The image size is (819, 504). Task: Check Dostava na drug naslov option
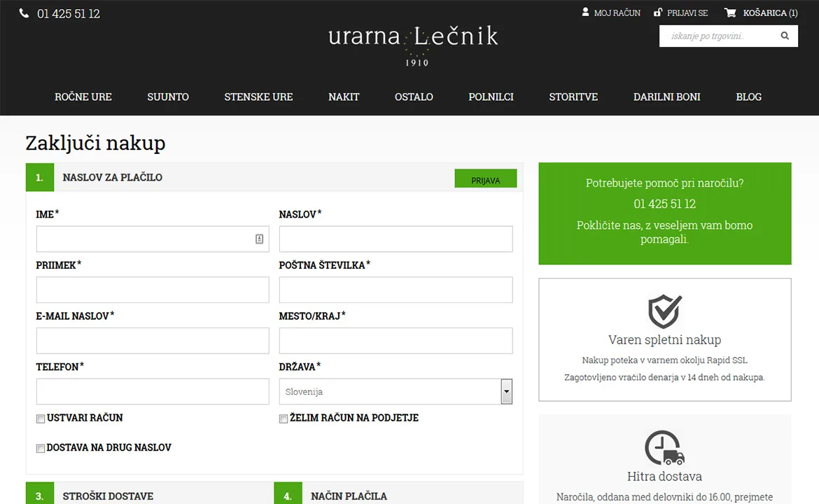40,449
